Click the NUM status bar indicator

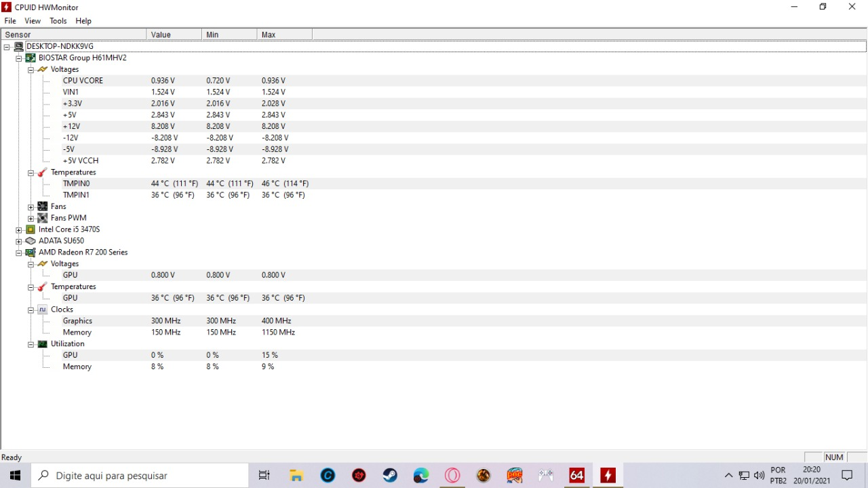[834, 457]
